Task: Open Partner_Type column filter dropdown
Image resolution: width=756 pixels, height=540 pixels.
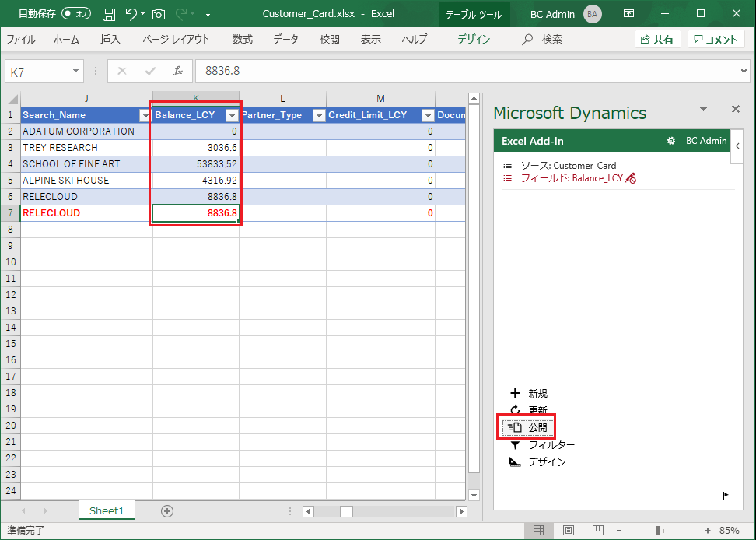Action: (x=319, y=115)
